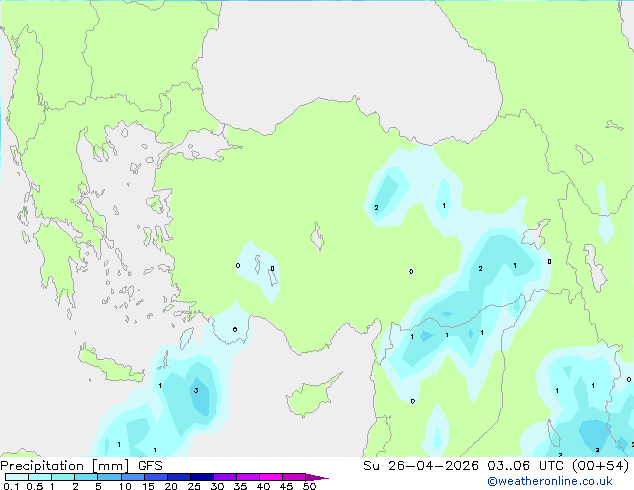634x490 pixels.
Task: Click the 'Precipitation' title word
Action: [42, 466]
